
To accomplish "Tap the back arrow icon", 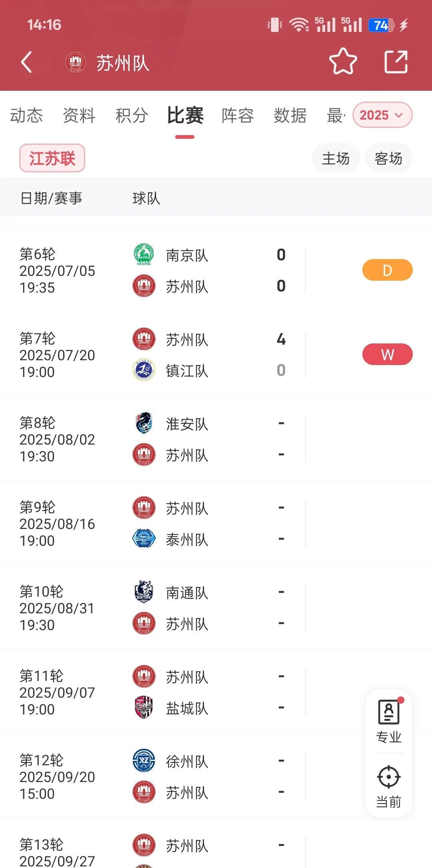I will (26, 63).
